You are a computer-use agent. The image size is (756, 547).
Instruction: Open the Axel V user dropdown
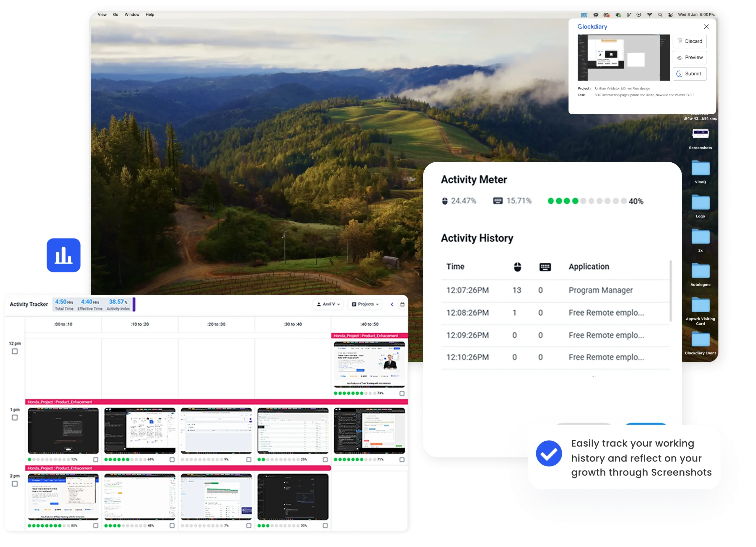click(328, 304)
